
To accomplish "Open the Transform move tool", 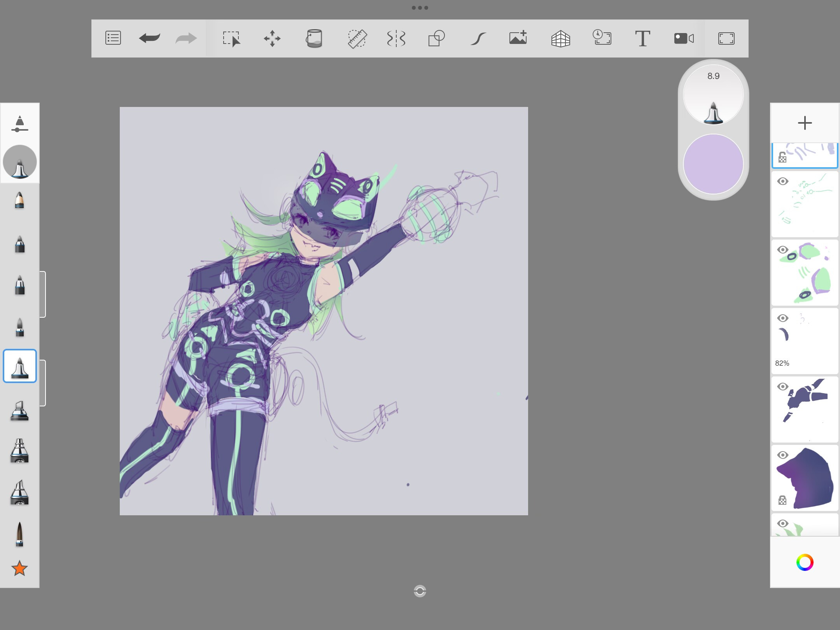I will tap(272, 38).
